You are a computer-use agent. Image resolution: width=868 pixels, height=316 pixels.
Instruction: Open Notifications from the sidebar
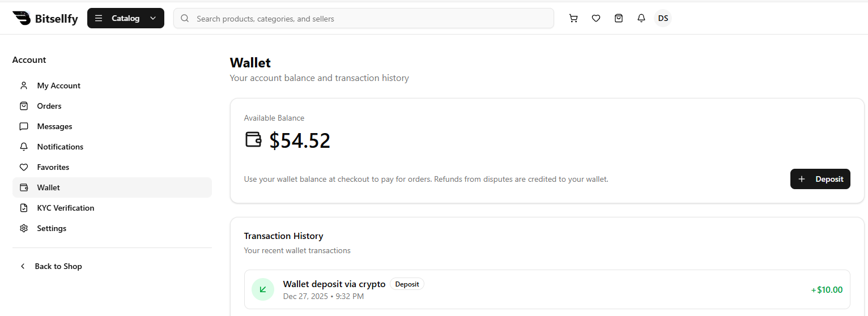pos(60,147)
